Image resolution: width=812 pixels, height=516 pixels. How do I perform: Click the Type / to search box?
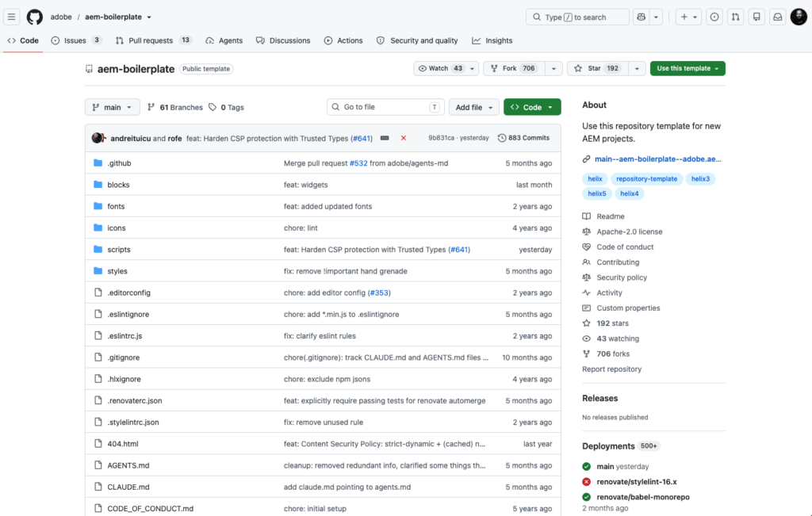[577, 17]
